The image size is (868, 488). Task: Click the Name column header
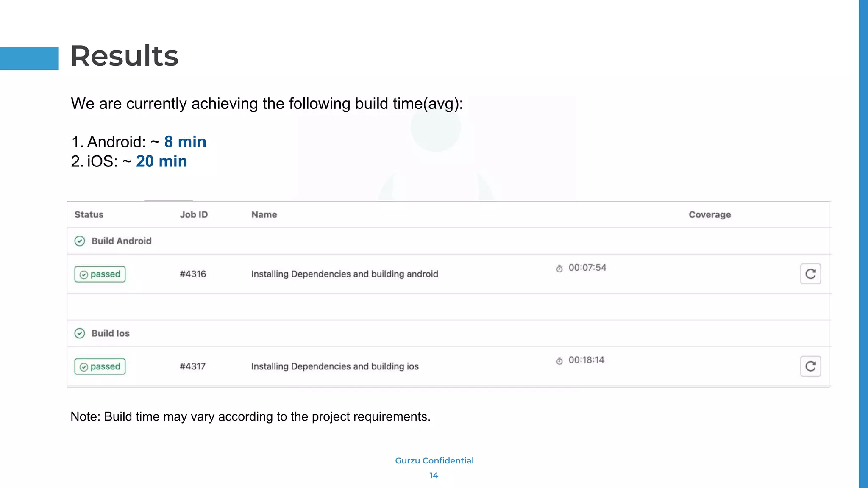(264, 215)
